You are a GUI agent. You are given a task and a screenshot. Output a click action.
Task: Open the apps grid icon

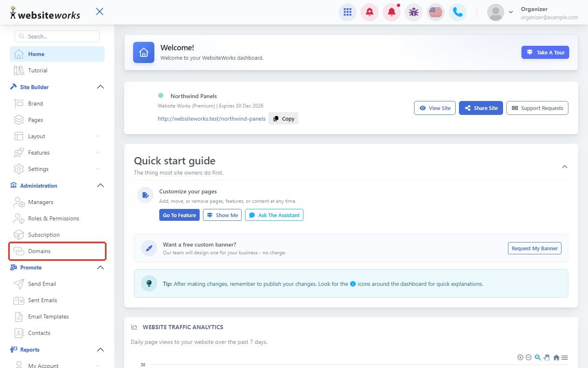tap(347, 12)
